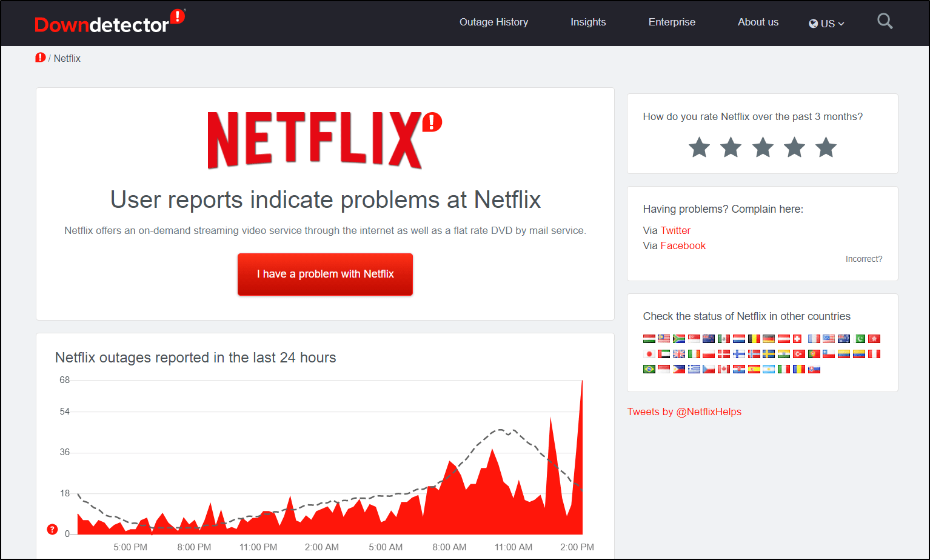Select the Philippines flag

pos(679,369)
